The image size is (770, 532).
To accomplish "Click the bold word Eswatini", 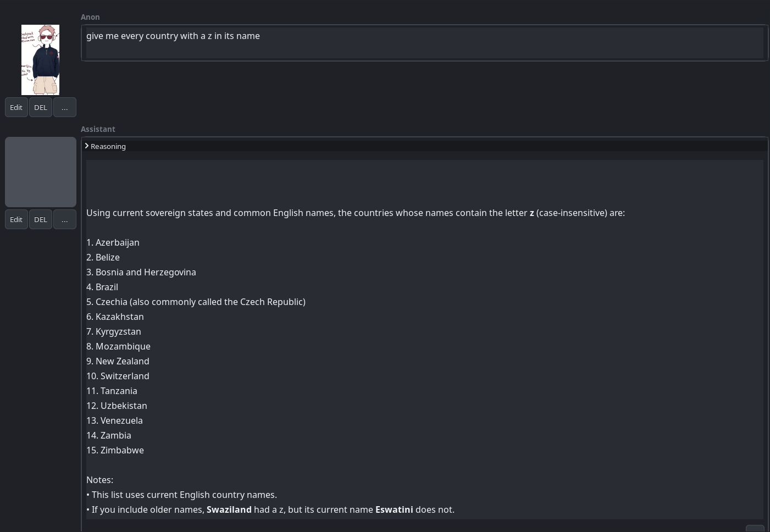I will coord(394,509).
